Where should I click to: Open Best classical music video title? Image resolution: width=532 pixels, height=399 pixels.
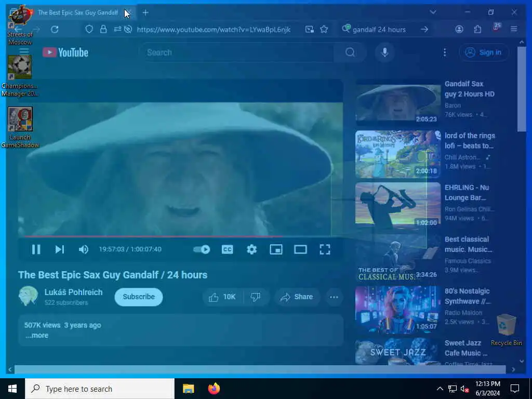point(468,244)
